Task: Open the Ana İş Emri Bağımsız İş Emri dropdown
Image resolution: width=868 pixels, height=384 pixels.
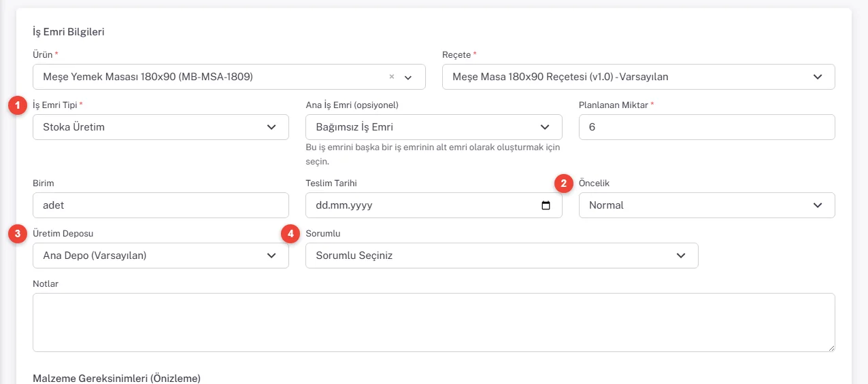Action: coord(434,127)
